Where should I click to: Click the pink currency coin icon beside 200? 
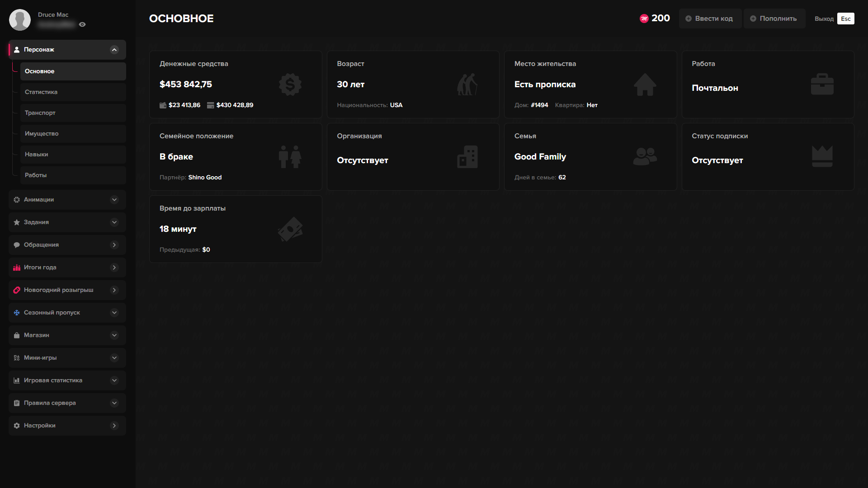644,19
